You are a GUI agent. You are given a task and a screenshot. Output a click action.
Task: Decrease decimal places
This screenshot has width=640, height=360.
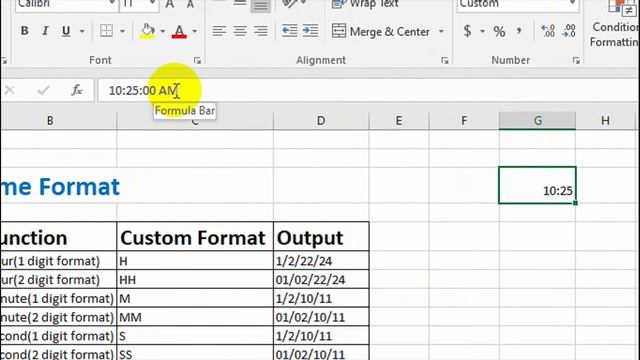(x=569, y=31)
